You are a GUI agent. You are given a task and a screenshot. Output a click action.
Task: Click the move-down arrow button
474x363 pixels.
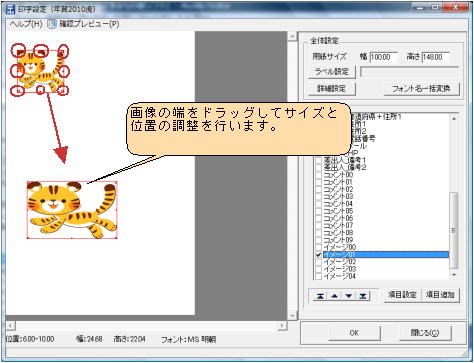pyautogui.click(x=349, y=296)
